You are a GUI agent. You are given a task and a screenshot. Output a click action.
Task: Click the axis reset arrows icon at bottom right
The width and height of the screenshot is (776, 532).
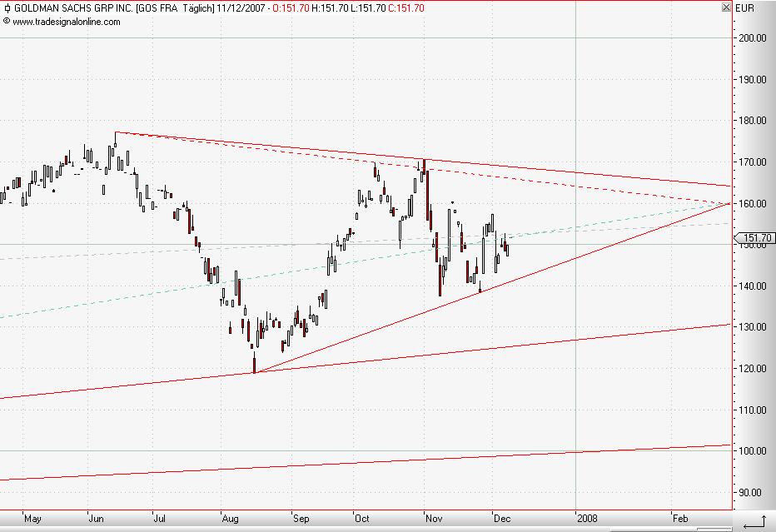[754, 521]
